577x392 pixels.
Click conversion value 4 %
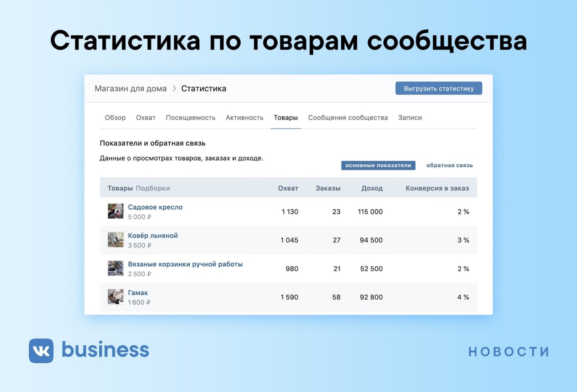tap(463, 297)
